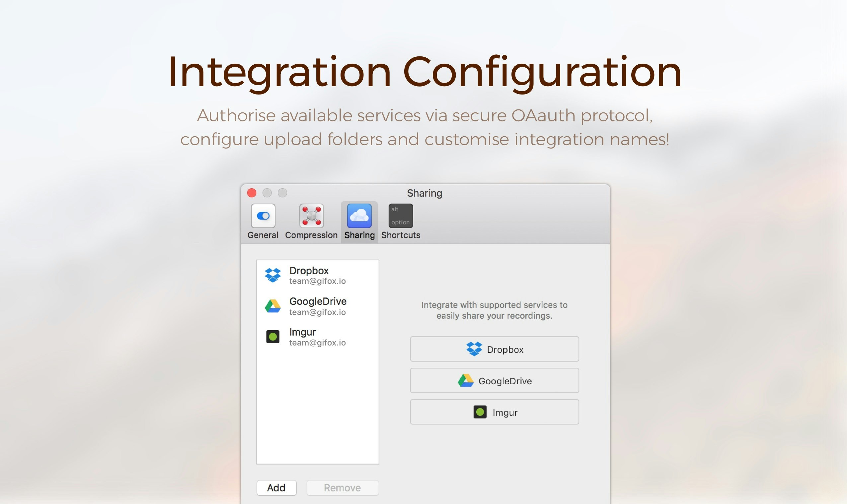Click the Imgur icon in the services list
Image resolution: width=847 pixels, height=504 pixels.
(x=273, y=337)
